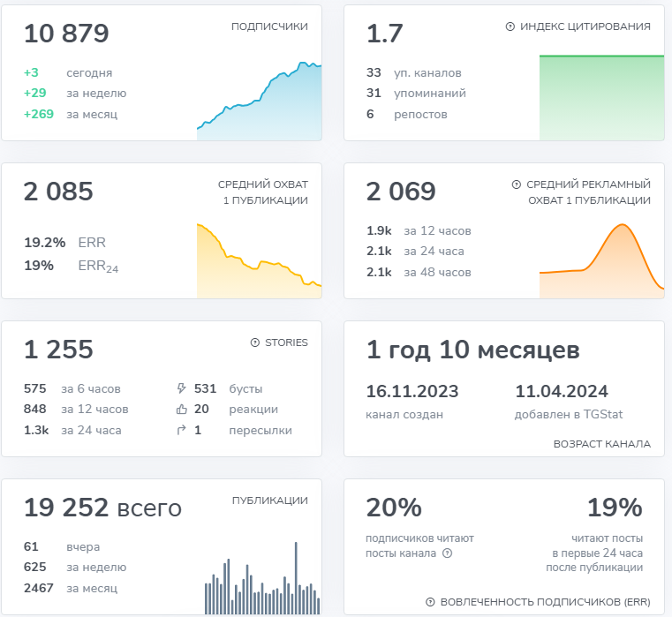
Task: Click the lightning boosts icon
Action: click(x=182, y=388)
